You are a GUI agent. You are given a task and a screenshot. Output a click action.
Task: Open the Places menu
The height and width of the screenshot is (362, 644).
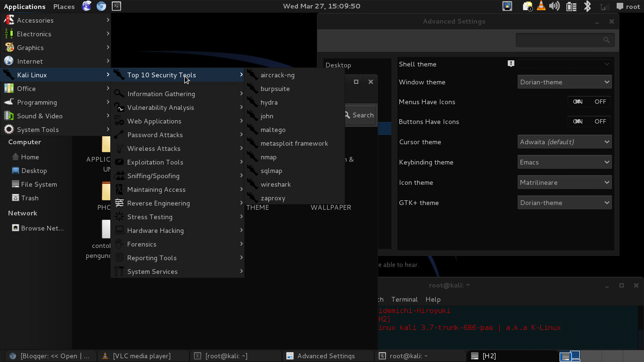tap(64, 7)
